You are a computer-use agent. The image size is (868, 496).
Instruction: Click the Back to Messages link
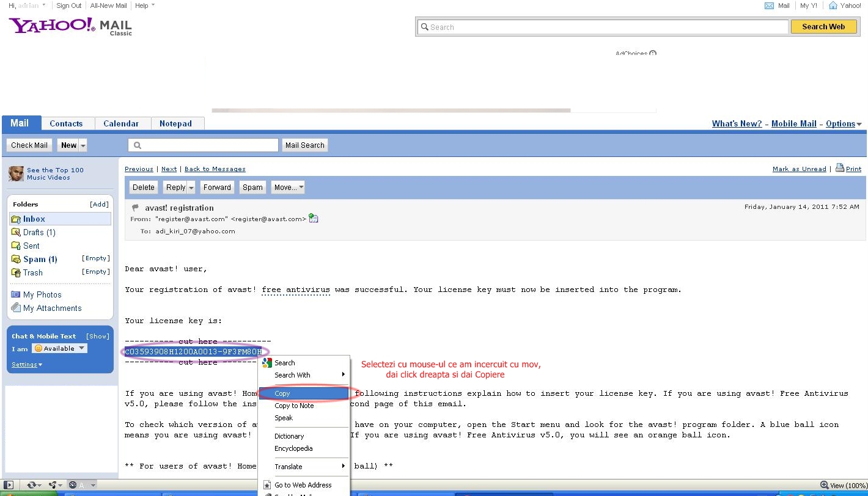(215, 169)
